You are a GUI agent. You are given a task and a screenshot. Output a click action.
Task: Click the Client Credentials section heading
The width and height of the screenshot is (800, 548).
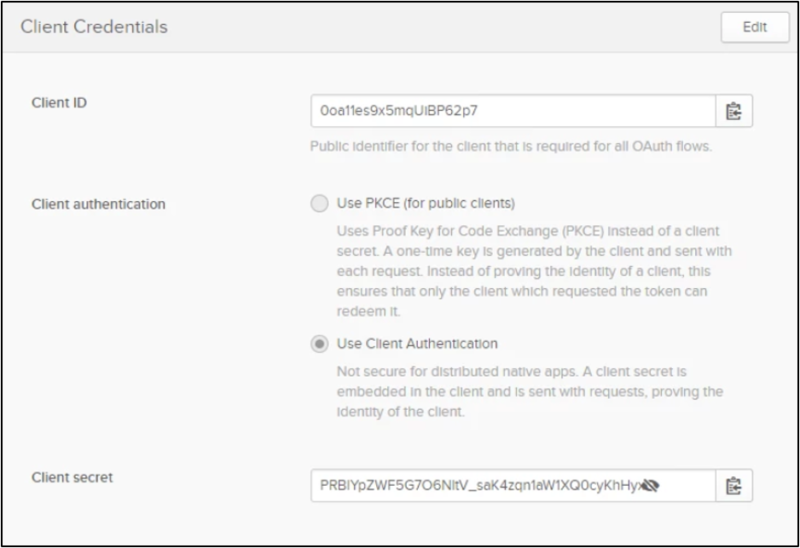94,27
